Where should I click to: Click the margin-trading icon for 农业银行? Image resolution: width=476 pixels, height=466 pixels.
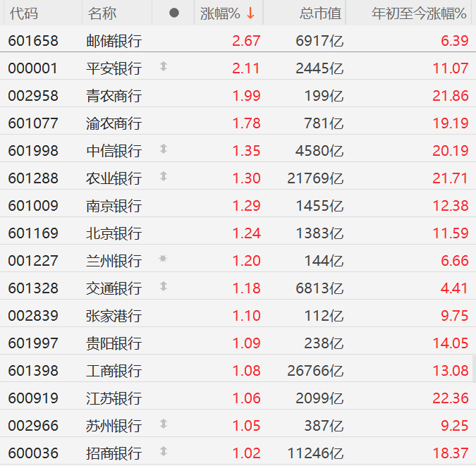(x=164, y=176)
